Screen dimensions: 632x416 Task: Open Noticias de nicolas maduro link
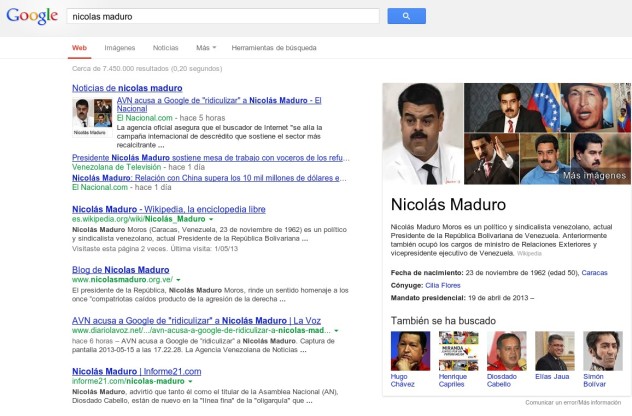125,88
